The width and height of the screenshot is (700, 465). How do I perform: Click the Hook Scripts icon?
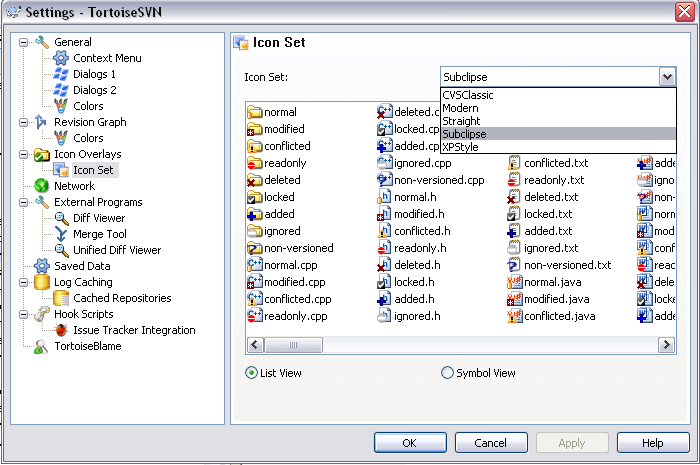point(42,314)
